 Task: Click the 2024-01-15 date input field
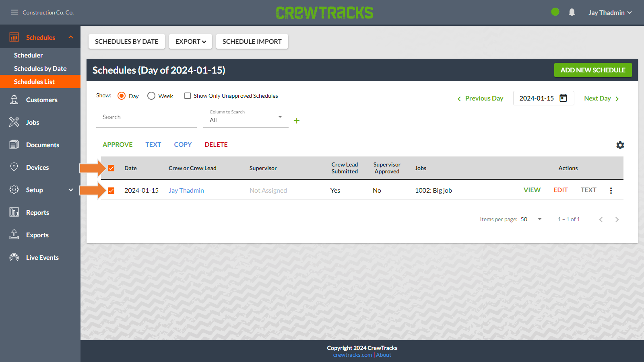(x=544, y=98)
